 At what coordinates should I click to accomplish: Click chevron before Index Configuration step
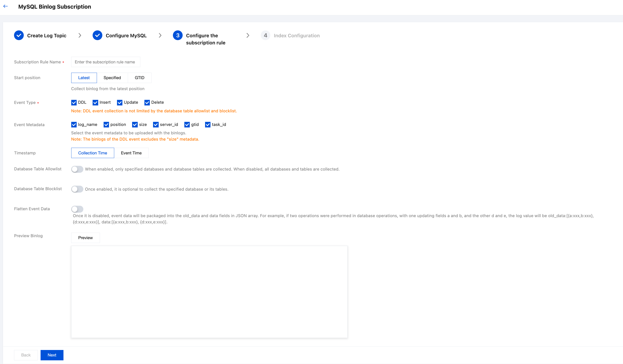pos(248,35)
